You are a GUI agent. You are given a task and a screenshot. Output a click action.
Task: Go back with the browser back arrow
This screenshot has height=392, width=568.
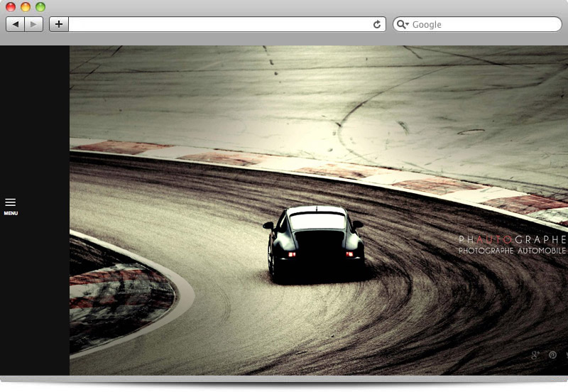[15, 24]
